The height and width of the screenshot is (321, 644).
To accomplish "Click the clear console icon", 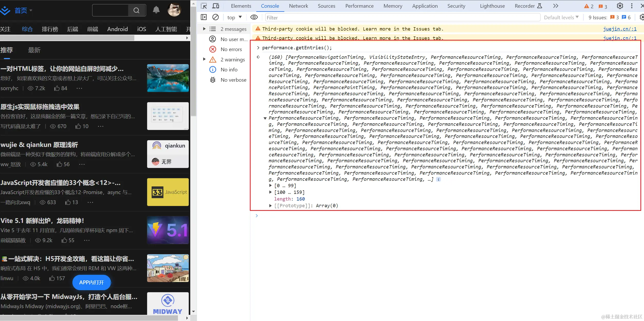I will click(215, 17).
